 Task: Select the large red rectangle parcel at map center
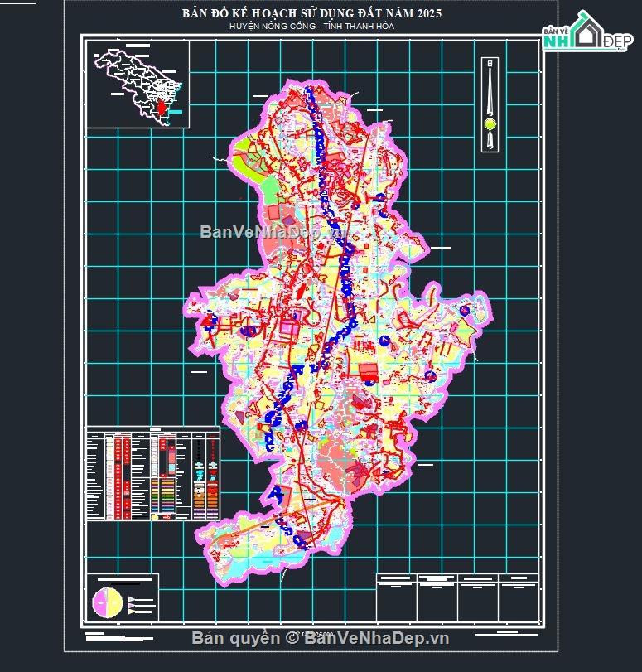[367, 372]
